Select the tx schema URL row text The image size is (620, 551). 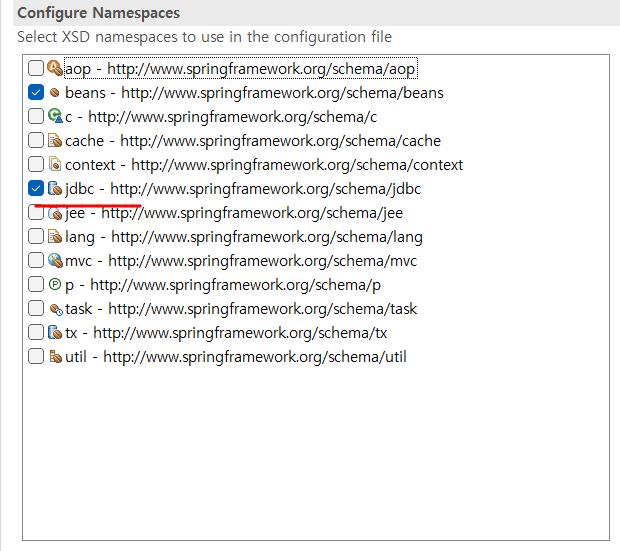pos(226,333)
